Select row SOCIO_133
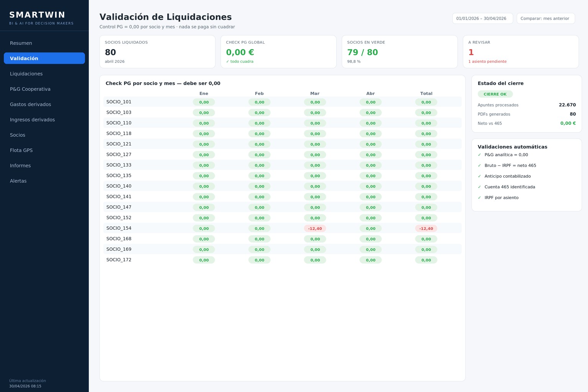The height and width of the screenshot is (392, 588). (x=283, y=165)
